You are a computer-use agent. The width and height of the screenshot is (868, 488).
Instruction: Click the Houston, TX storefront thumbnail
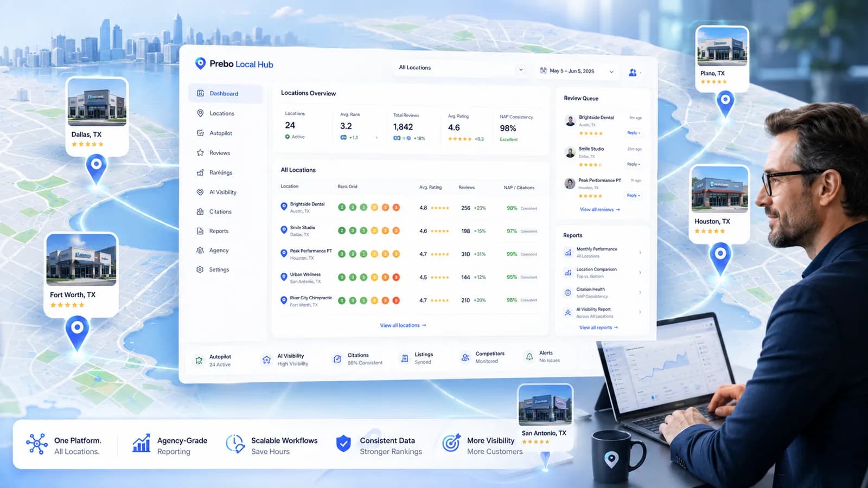720,190
